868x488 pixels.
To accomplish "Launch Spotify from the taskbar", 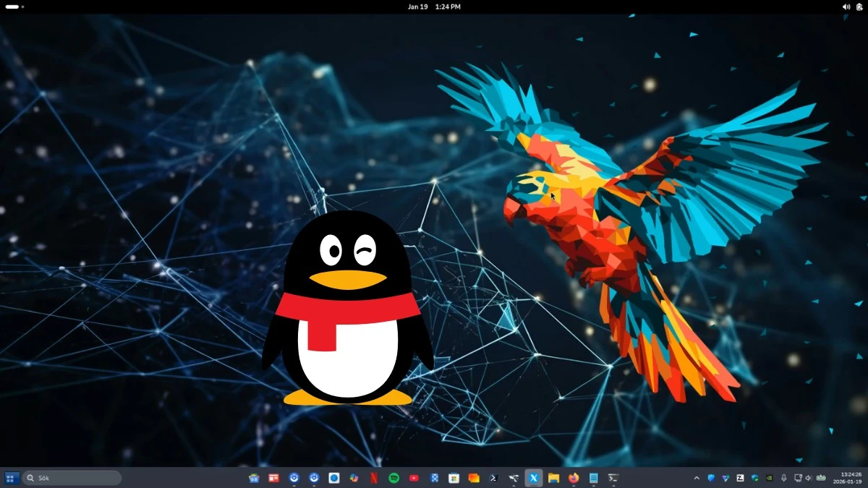I will (393, 478).
